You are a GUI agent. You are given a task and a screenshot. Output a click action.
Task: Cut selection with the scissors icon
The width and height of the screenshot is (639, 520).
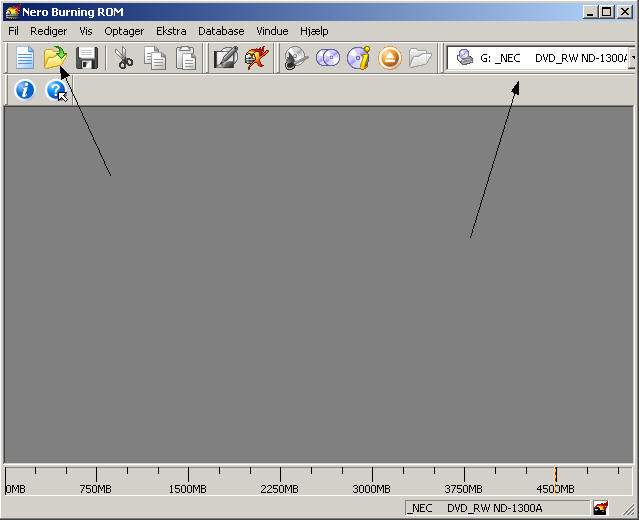124,58
